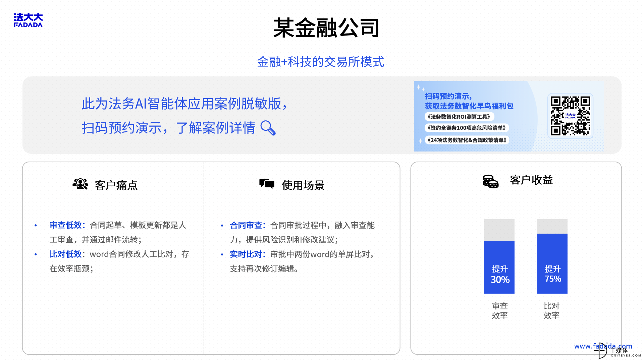Click the 《24项法务数智化&合规政策清单》 pill
The image size is (644, 362).
coord(467,140)
